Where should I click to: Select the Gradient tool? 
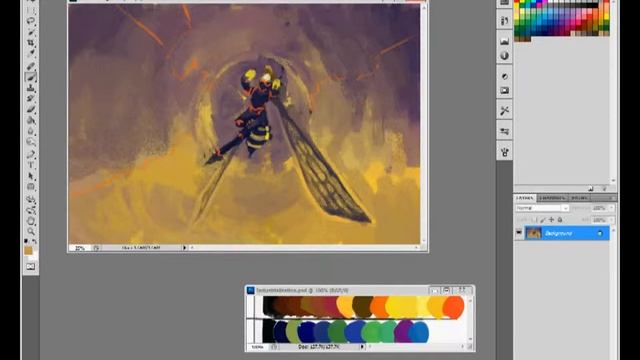[31, 120]
